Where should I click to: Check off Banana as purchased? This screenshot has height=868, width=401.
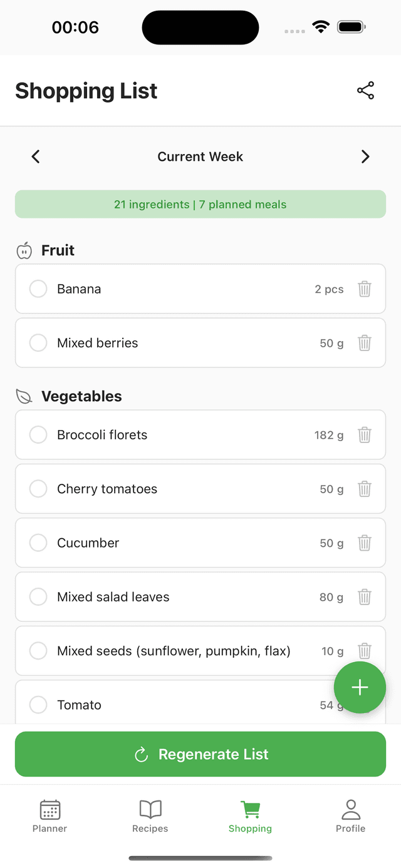pos(38,289)
